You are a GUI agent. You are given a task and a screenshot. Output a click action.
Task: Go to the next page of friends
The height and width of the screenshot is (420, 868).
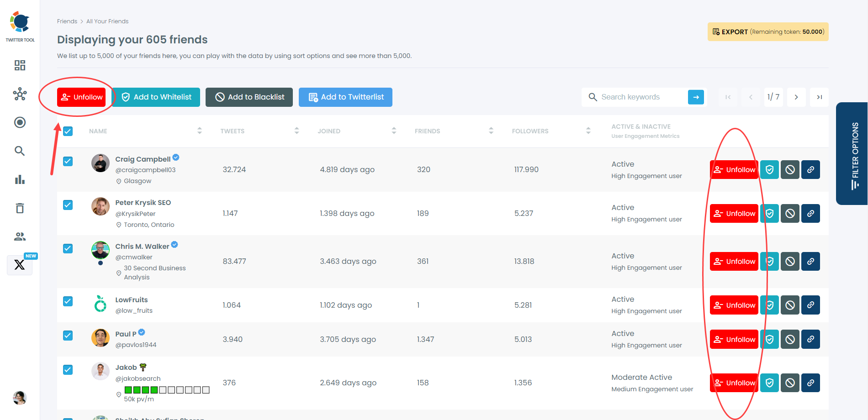[x=796, y=97]
